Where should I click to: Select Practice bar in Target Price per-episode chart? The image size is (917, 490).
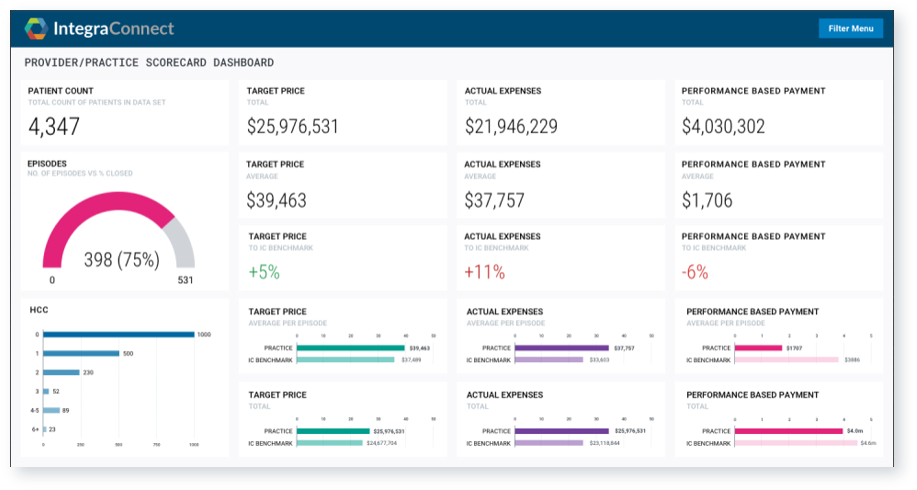[351, 348]
